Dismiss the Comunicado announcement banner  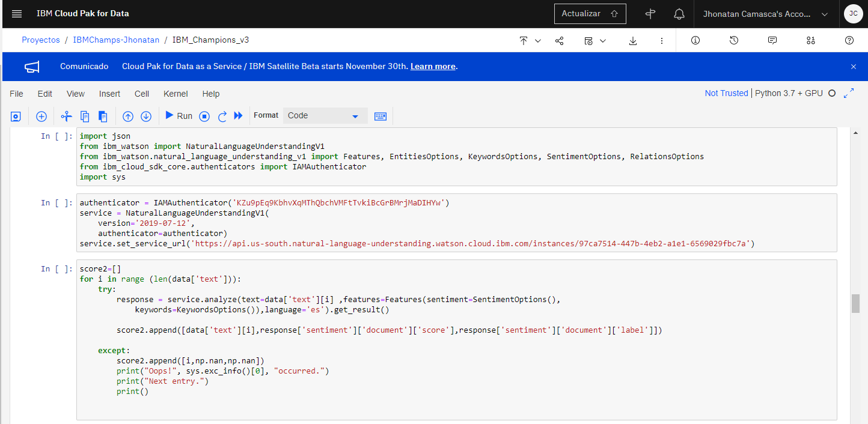[x=854, y=67]
